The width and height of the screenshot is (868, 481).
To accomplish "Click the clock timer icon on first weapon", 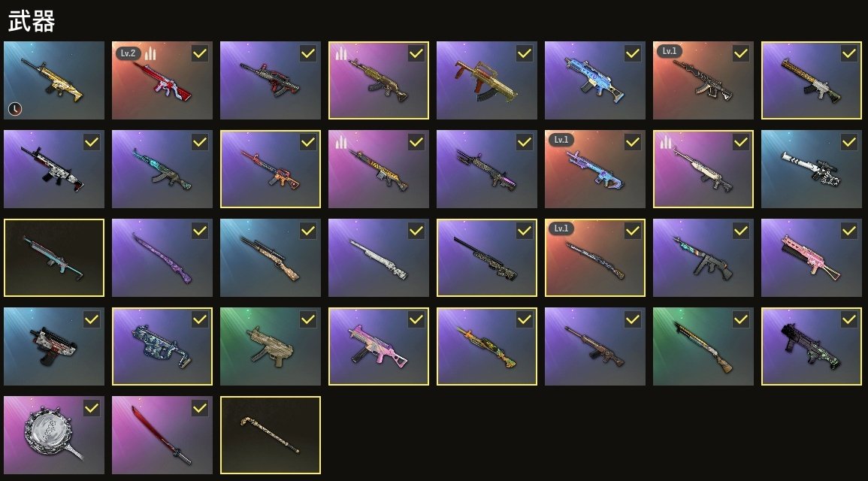I will (x=15, y=109).
